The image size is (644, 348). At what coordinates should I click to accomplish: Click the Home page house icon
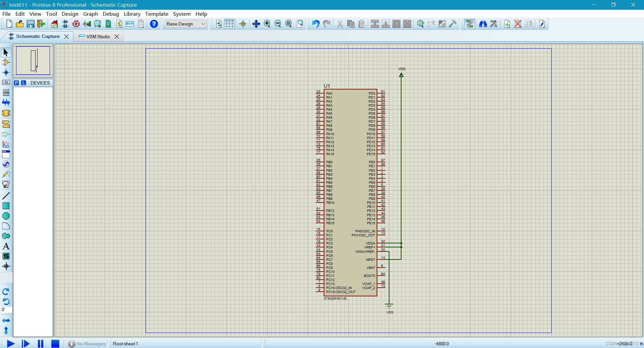tap(55, 24)
